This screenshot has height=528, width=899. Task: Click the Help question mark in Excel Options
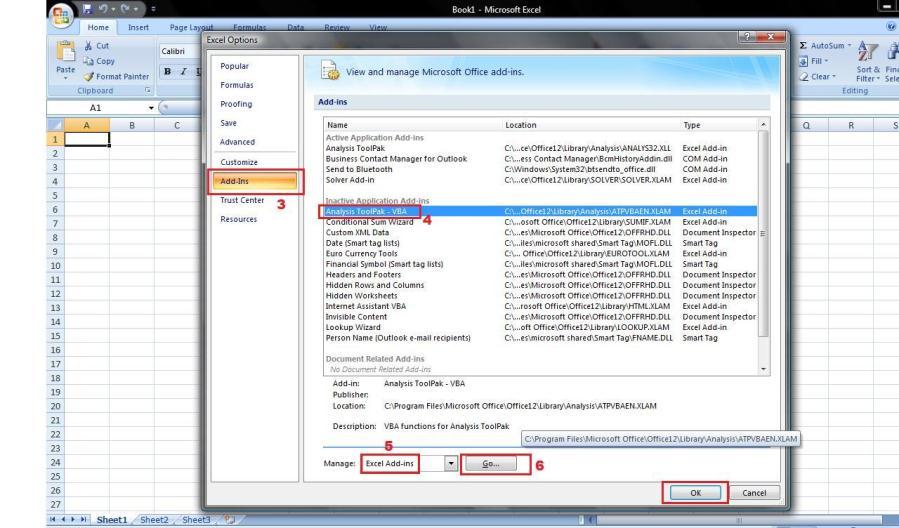(x=746, y=37)
